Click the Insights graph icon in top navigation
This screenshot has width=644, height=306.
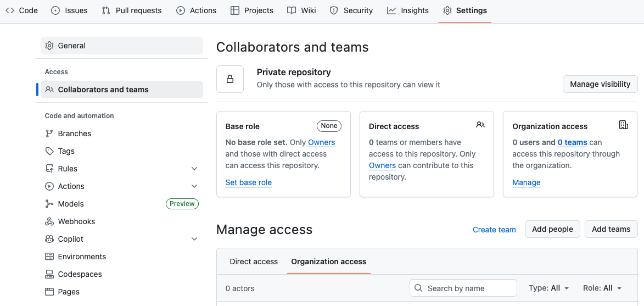tap(391, 10)
